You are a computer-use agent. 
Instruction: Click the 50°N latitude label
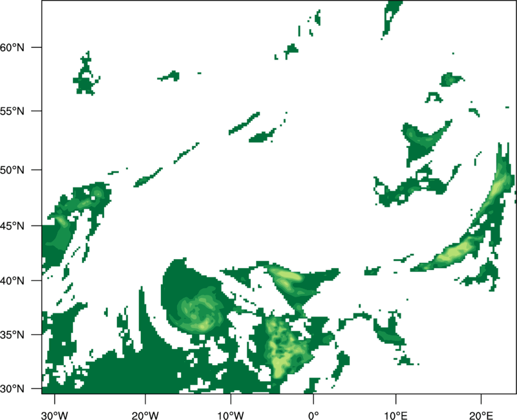[12, 170]
